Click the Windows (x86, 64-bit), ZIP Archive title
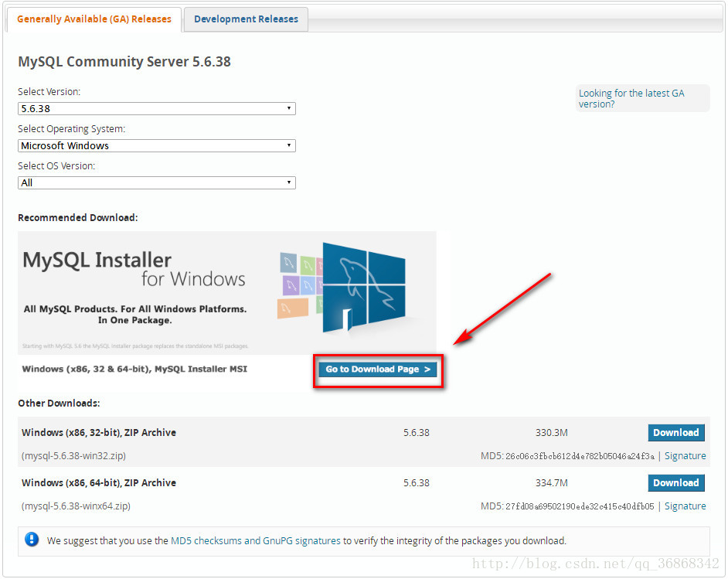Viewport: 728px width, 579px height. click(x=99, y=483)
